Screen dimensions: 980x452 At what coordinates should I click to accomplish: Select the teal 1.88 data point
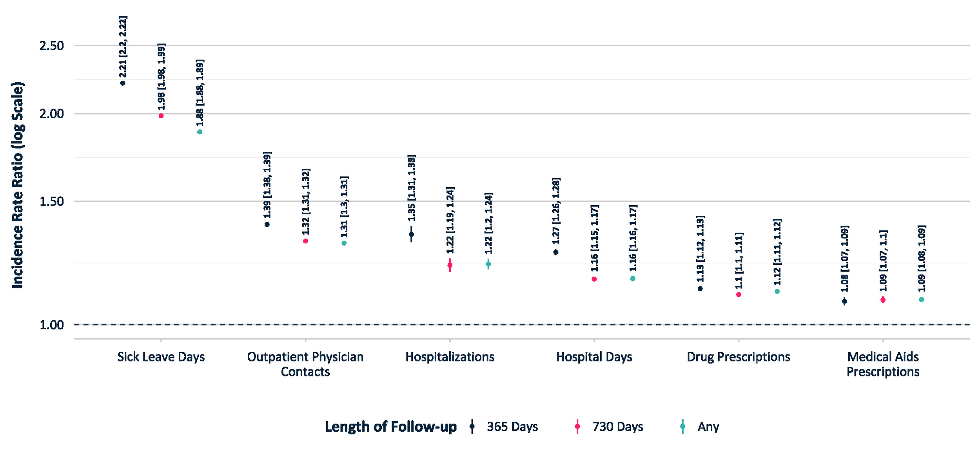point(200,132)
